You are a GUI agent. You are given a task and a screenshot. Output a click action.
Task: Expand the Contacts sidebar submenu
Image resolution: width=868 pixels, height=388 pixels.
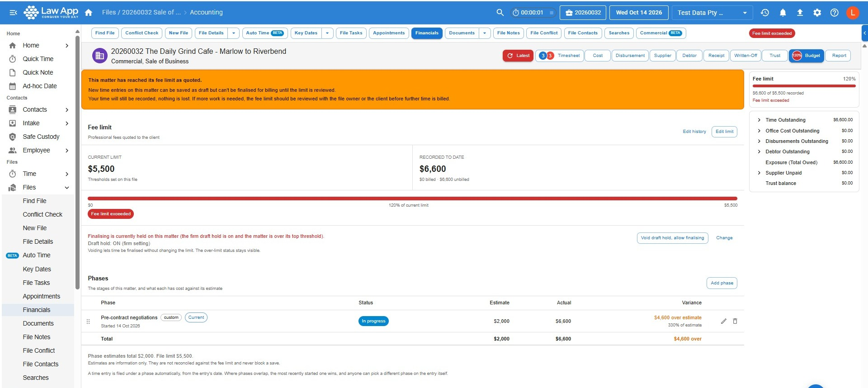tap(67, 109)
